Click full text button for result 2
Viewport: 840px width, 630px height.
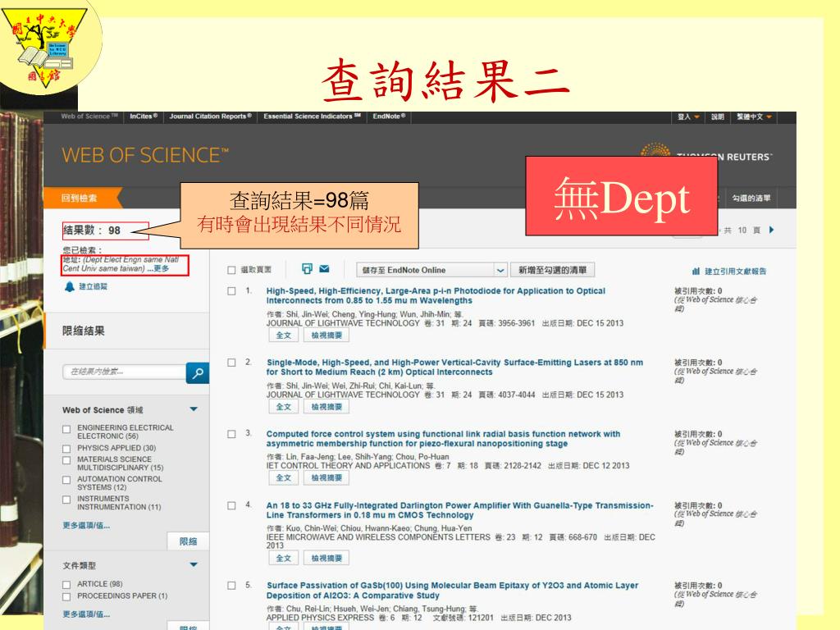[x=283, y=407]
